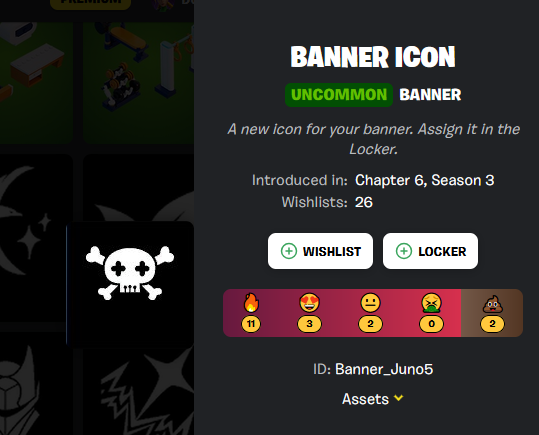Click the poop emoji reaction
Screen dimensions: 539x435
click(x=493, y=304)
